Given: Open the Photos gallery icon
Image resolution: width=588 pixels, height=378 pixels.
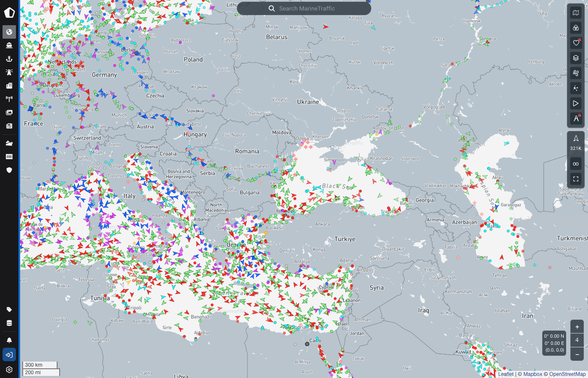Looking at the screenshot, I should pos(9,113).
